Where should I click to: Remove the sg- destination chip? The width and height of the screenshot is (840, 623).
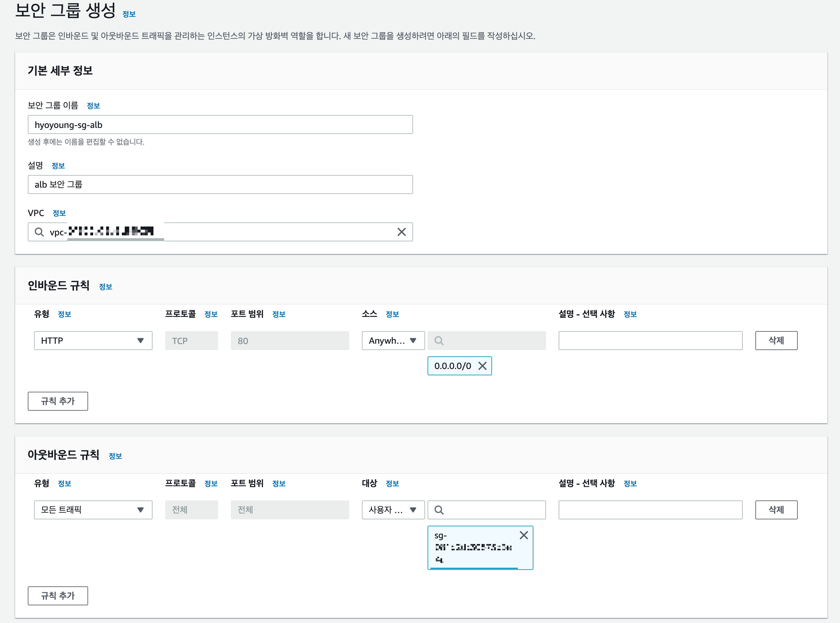click(524, 535)
